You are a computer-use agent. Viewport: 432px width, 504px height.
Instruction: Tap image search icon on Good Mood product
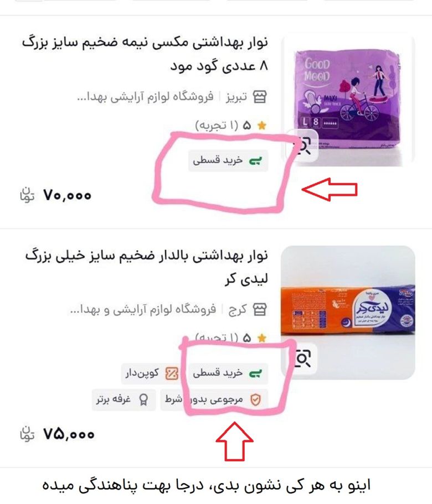302,146
